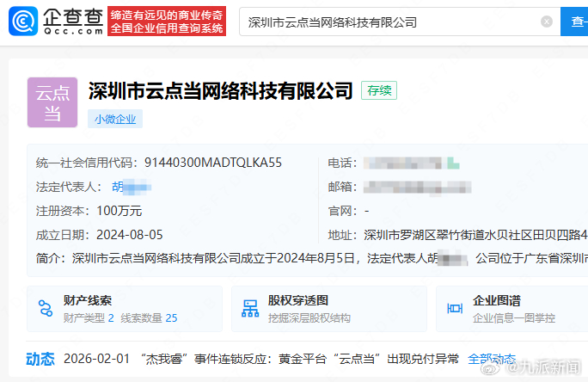This screenshot has height=382, width=588.
Task: Click the establishment date 2024-08-05
Action: coord(130,235)
